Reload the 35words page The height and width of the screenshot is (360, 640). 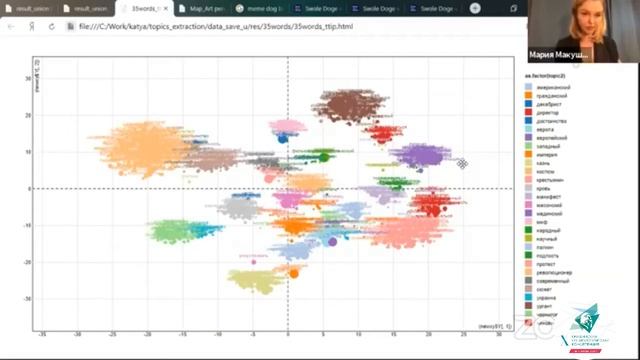(x=51, y=27)
